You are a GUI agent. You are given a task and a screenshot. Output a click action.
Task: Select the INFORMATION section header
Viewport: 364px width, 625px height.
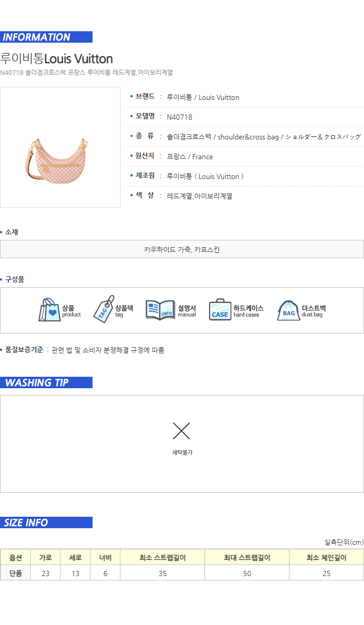[46, 37]
